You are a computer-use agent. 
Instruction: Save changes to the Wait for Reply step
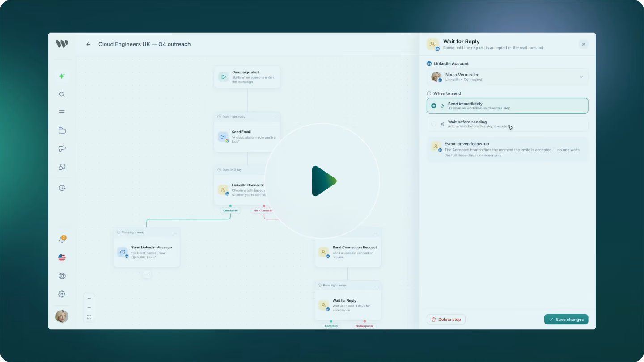[566, 320]
